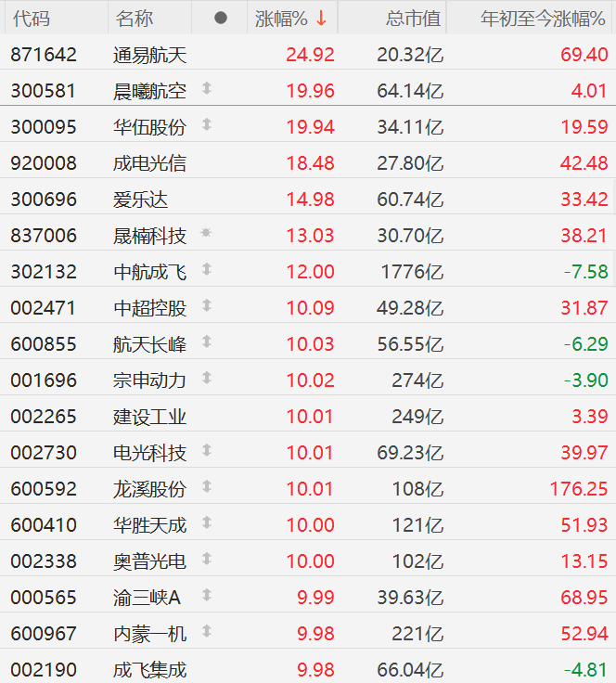Screen dimensions: 616x683
Task: Select stock name 渝三峡A
Action: (147, 598)
